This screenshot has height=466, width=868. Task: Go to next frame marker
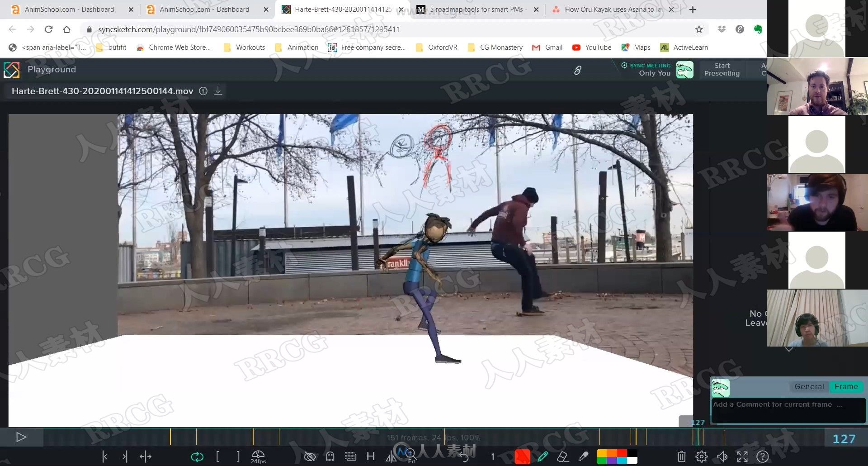click(x=125, y=456)
